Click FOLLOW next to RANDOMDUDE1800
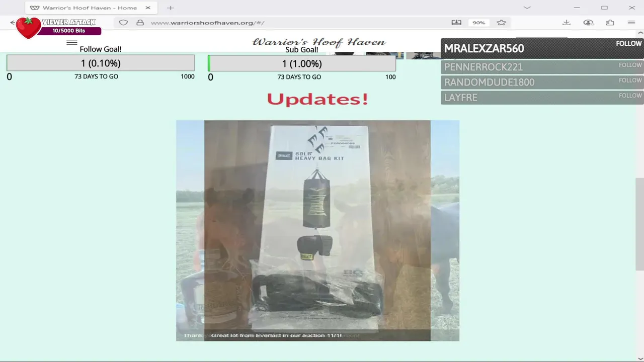 (630, 80)
